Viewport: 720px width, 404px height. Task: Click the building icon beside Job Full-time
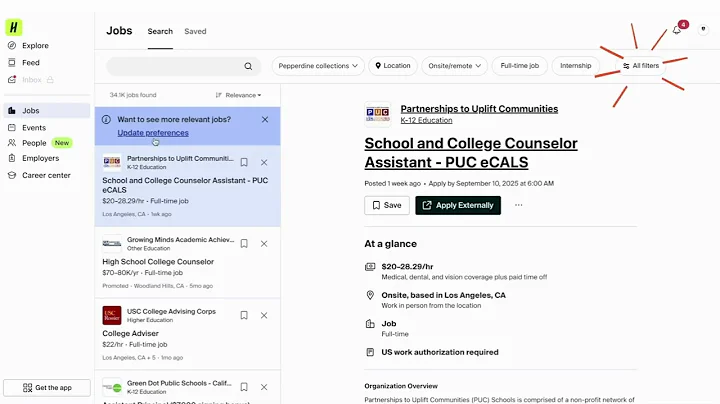(370, 324)
